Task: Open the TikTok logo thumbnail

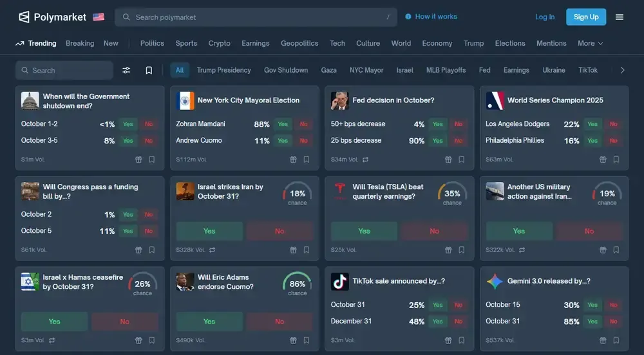Action: [339, 282]
